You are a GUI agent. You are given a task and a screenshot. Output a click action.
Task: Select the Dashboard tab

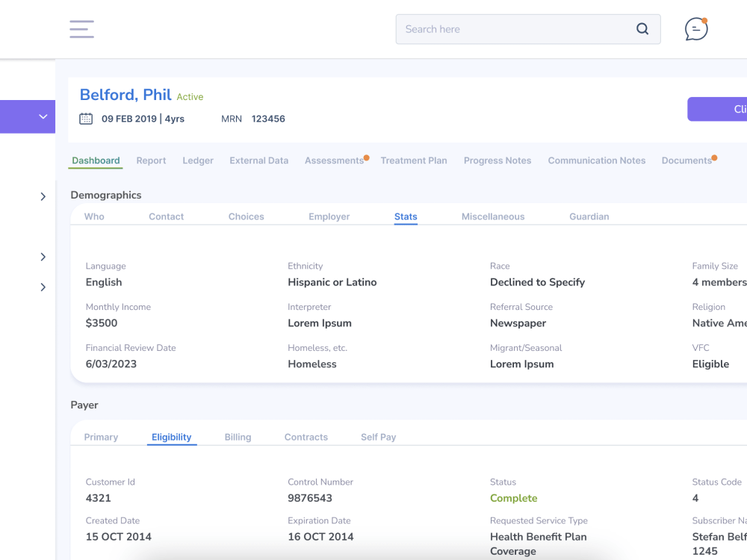[x=96, y=161]
